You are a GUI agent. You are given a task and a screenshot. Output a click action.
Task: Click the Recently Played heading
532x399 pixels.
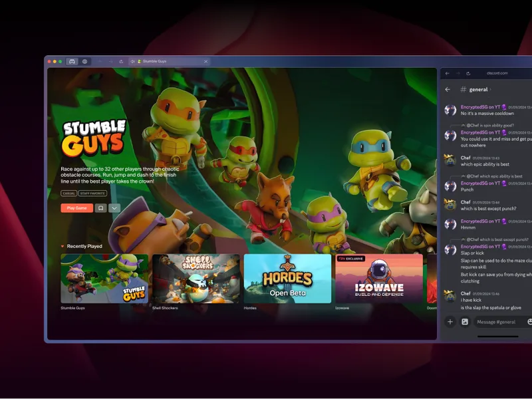pyautogui.click(x=84, y=246)
